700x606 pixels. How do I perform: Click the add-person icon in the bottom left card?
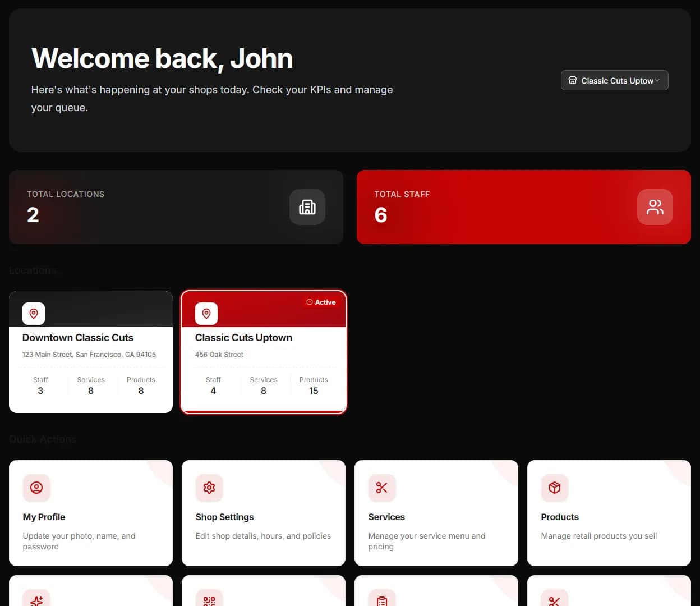pyautogui.click(x=36, y=600)
